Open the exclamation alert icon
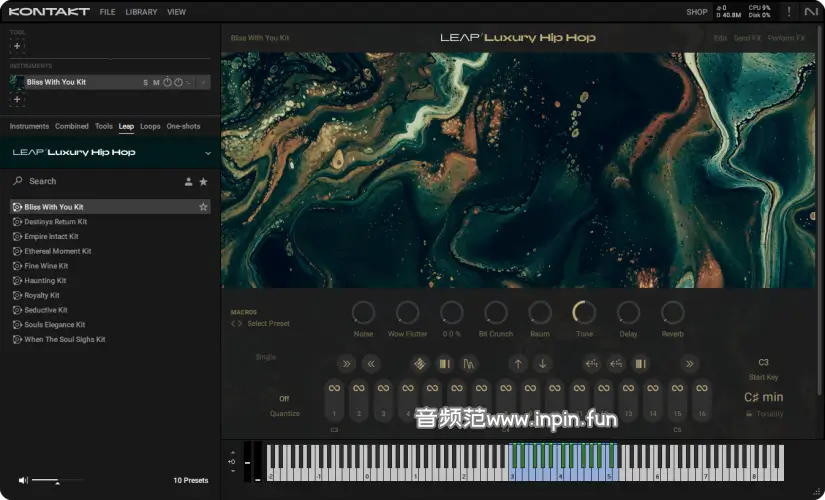The height and width of the screenshot is (500, 825). click(x=788, y=12)
